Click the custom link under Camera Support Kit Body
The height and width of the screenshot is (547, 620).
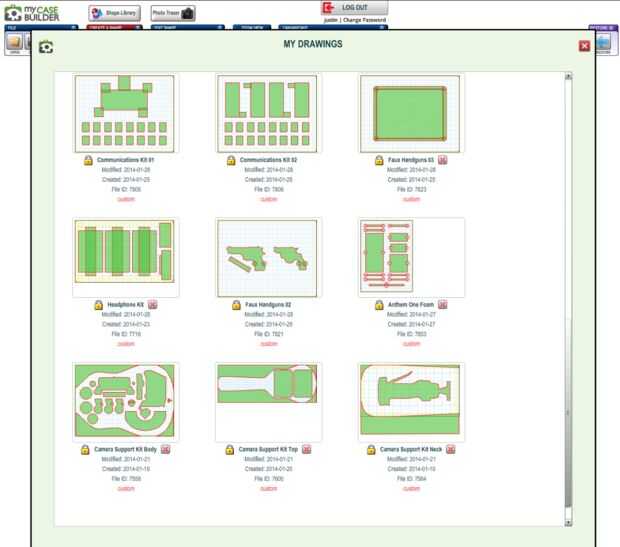[x=126, y=489]
